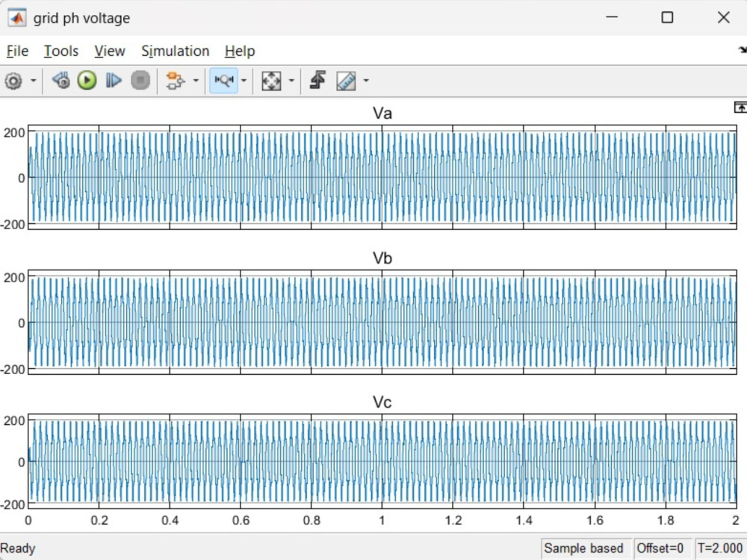Open the Help menu
The width and height of the screenshot is (747, 560).
pyautogui.click(x=240, y=51)
